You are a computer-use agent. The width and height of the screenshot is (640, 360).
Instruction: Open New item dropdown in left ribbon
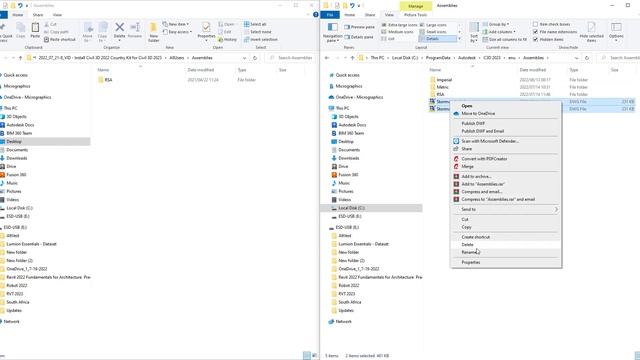tap(176, 24)
